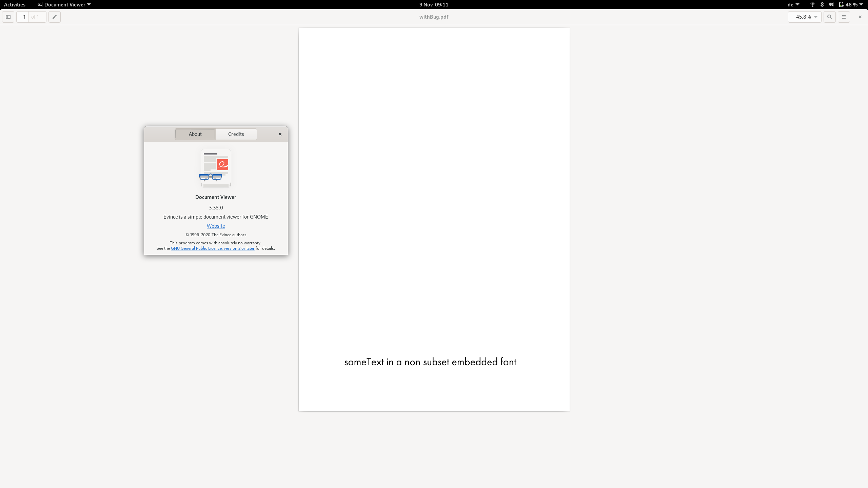Screen dimensions: 868x488
Task: Click the Document Viewer icon in top bar
Action: tap(39, 4)
